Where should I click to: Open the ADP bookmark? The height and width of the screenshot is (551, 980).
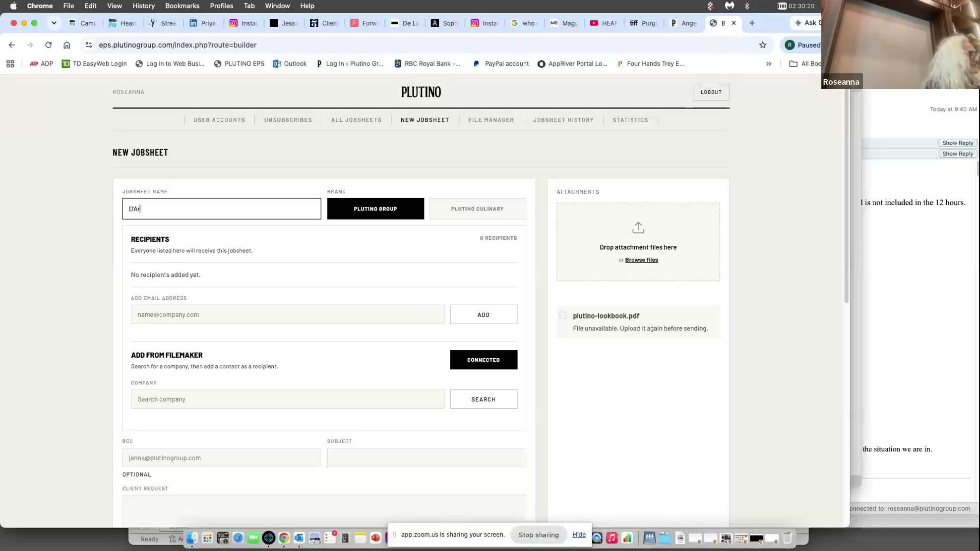pos(41,63)
